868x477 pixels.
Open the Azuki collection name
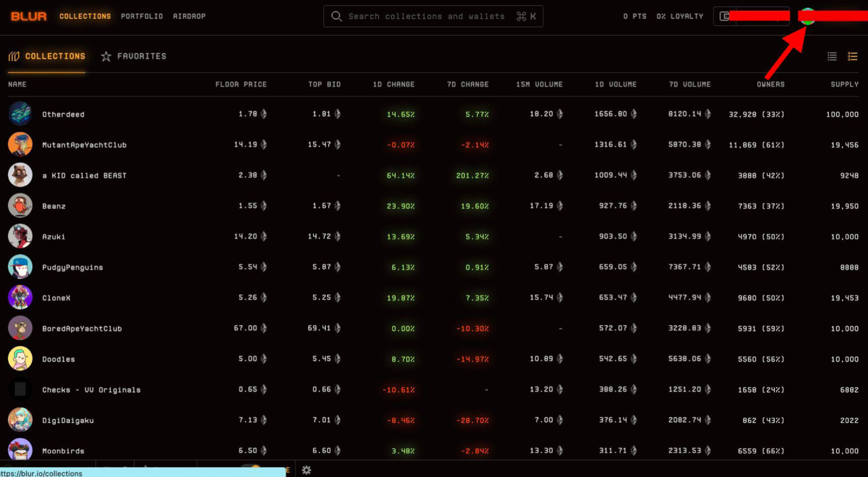(x=54, y=237)
